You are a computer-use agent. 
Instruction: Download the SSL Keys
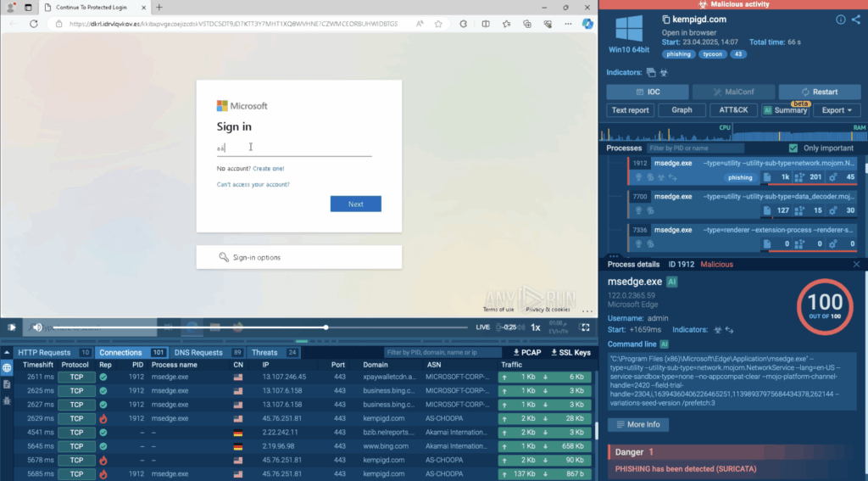click(570, 352)
